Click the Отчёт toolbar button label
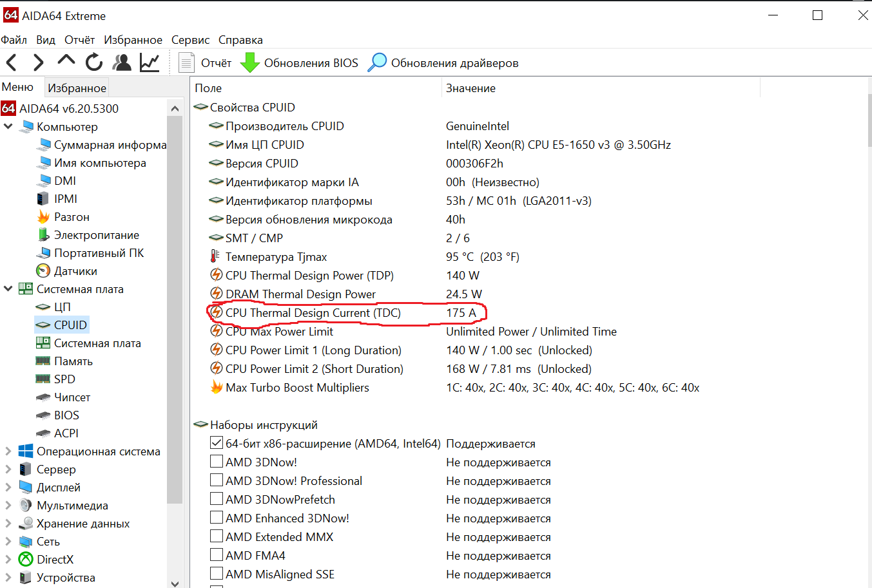Image resolution: width=872 pixels, height=588 pixels. pyautogui.click(x=216, y=63)
